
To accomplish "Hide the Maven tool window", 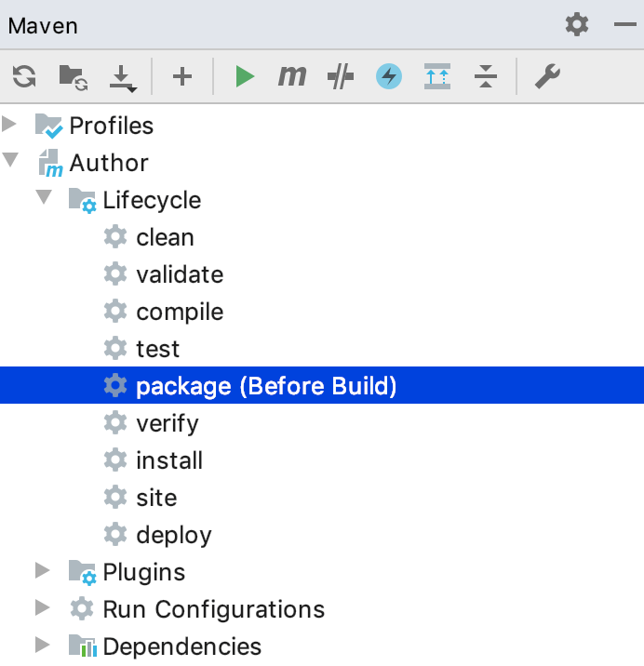I will click(624, 24).
